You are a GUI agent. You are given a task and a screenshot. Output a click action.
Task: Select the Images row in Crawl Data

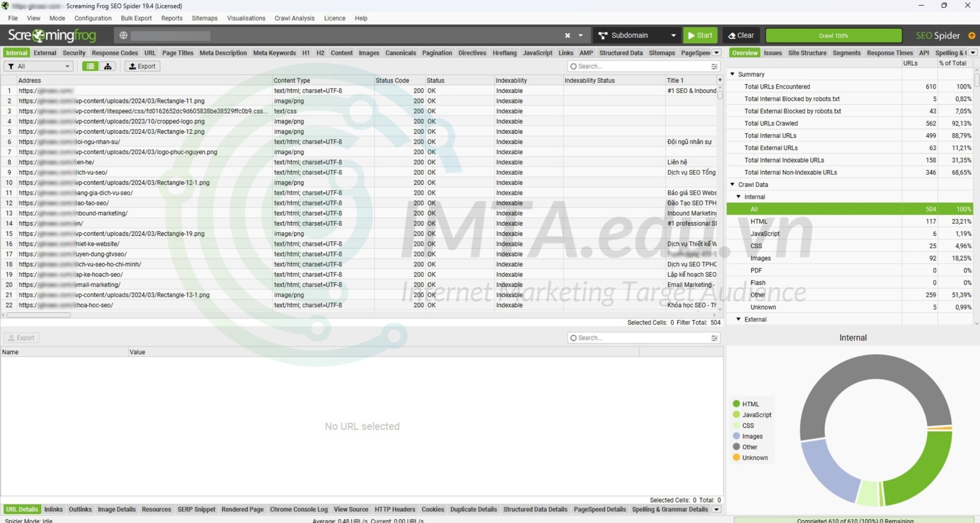(850, 258)
